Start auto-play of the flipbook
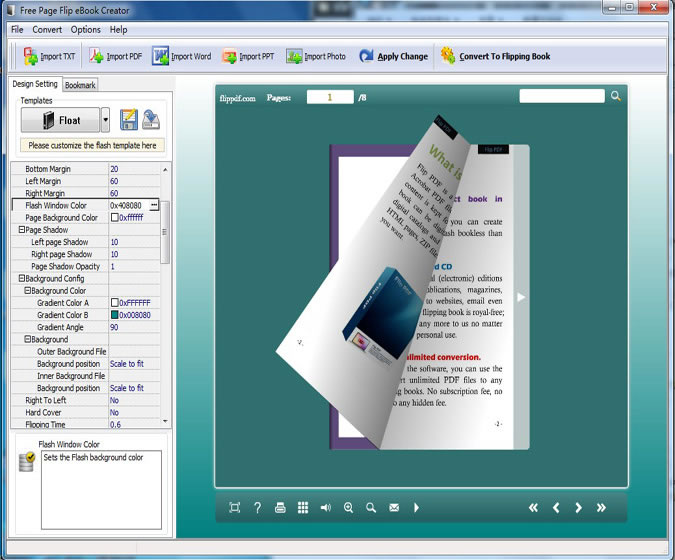Image resolution: width=675 pixels, height=560 pixels. pos(416,508)
